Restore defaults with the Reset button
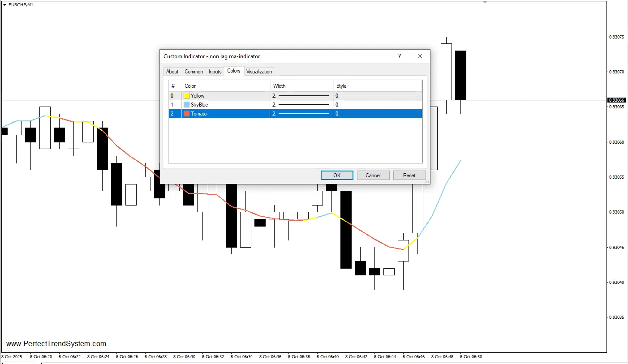Viewport: 628px width, 364px height. 409,176
